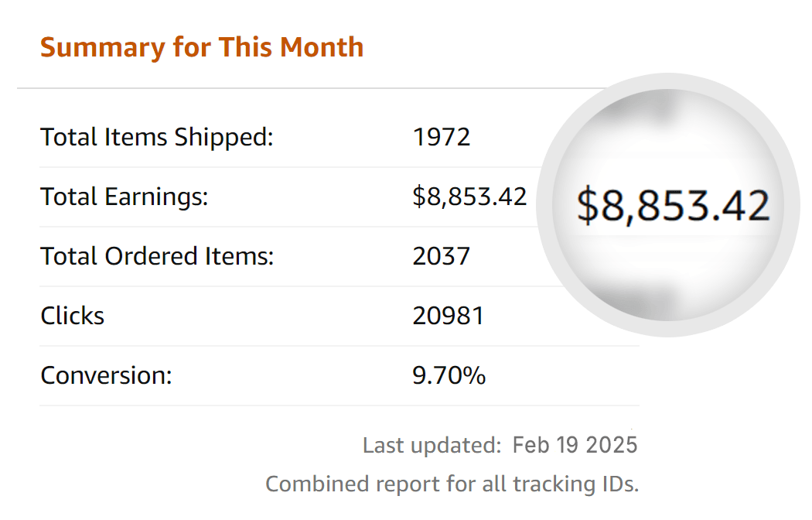812x520 pixels.
Task: Click the word Shipped in first row
Action: (223, 138)
